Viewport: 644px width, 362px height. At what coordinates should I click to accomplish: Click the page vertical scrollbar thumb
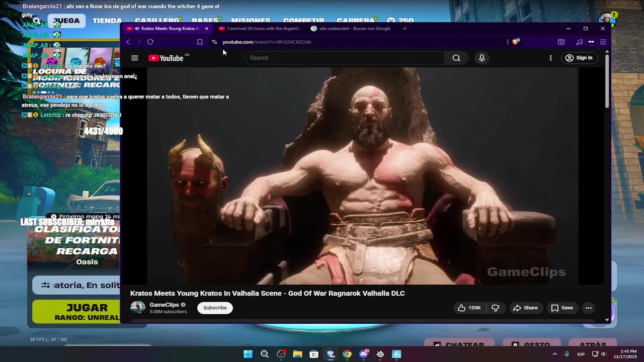point(607,80)
